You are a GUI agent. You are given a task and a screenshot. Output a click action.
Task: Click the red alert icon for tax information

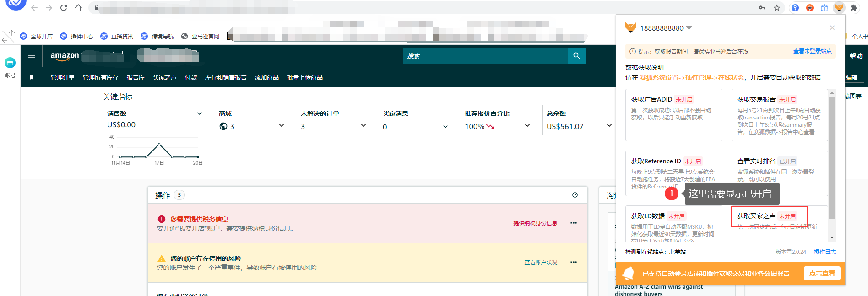pos(162,219)
